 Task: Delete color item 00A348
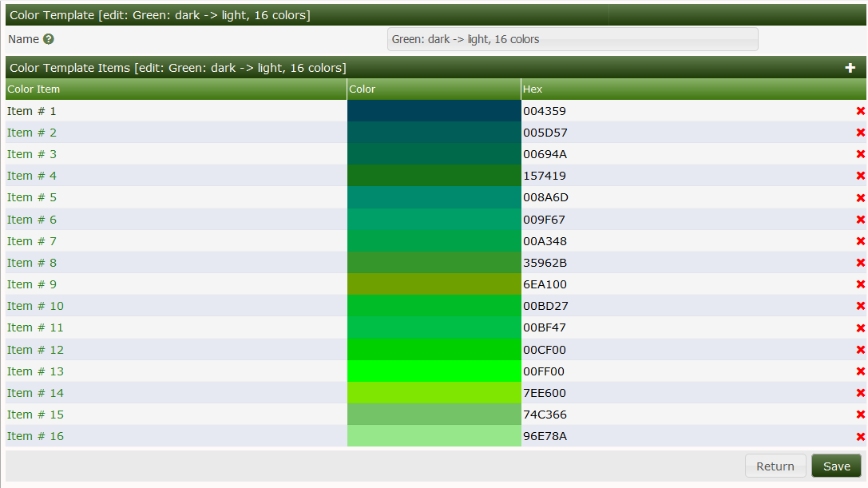[860, 241]
